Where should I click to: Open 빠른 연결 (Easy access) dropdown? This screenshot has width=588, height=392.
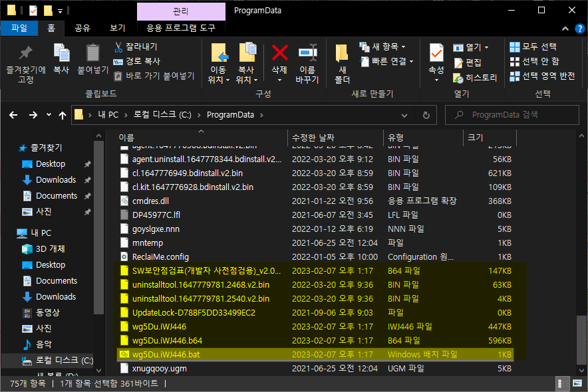coord(386,61)
